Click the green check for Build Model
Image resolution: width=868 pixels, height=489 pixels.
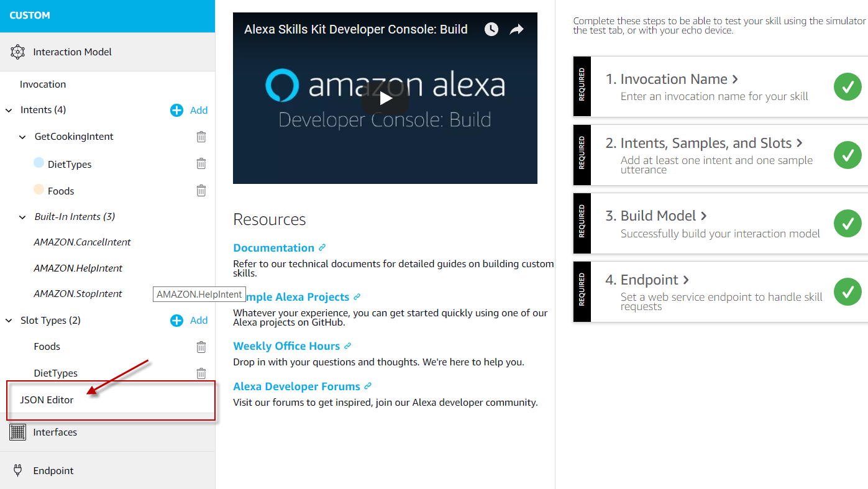pyautogui.click(x=847, y=224)
